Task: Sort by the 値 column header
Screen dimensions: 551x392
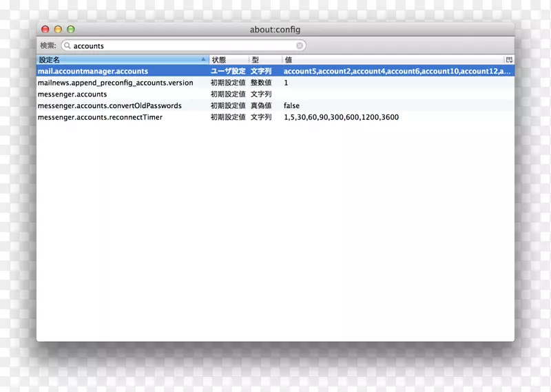Action: [x=393, y=60]
